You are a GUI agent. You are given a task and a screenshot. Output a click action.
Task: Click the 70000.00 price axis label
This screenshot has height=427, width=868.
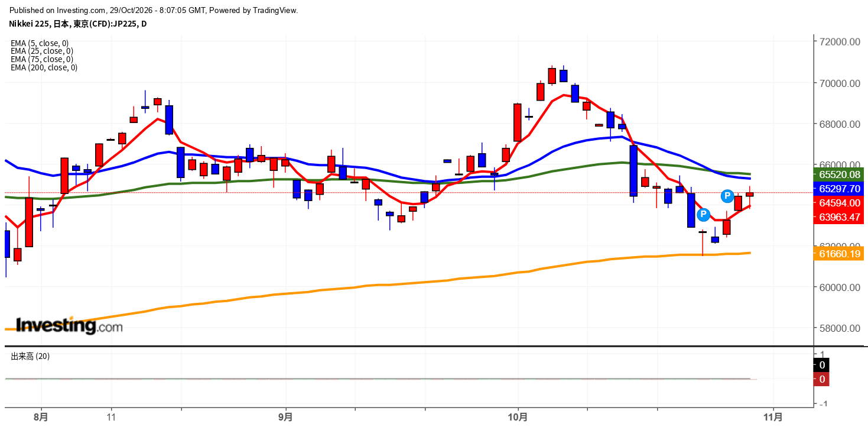(839, 83)
